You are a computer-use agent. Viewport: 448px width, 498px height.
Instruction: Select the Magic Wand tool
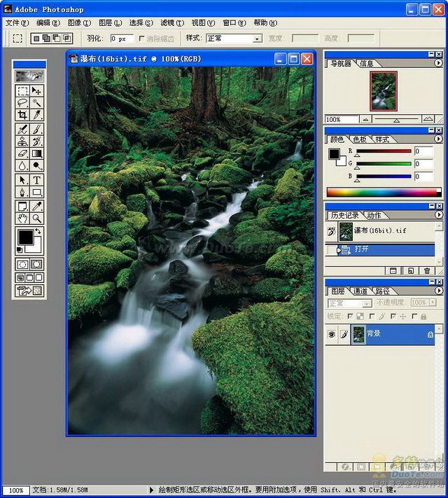click(37, 102)
